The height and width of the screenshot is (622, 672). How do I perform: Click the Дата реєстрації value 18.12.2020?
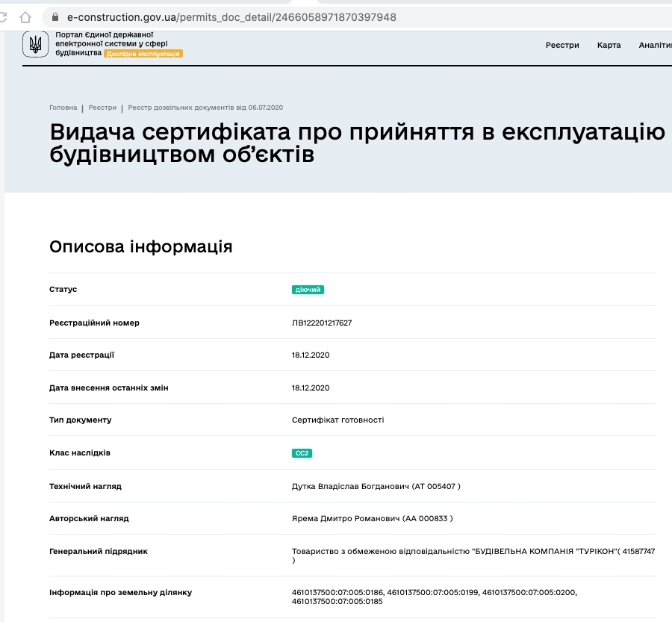click(311, 355)
